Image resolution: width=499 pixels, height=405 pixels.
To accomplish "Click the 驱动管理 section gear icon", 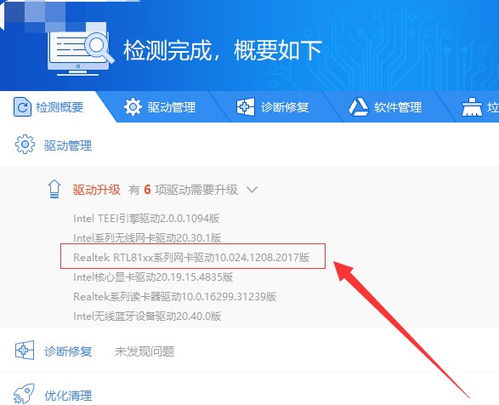I will pos(25,144).
